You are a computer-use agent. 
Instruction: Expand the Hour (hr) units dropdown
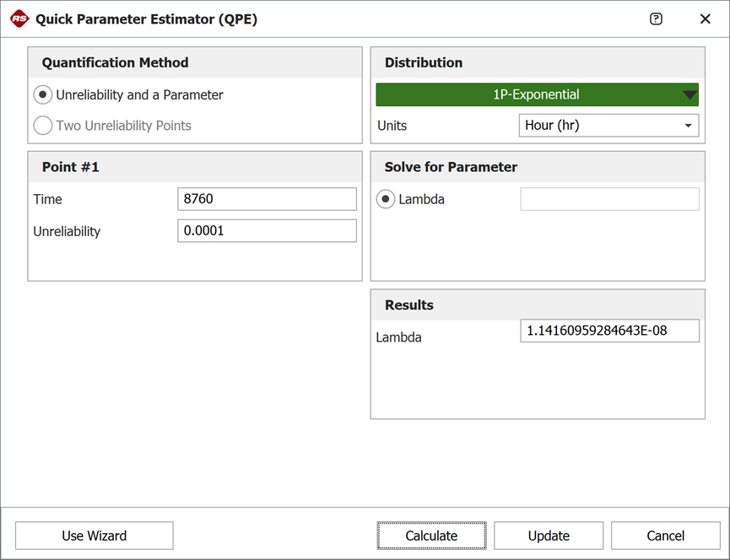[608, 126]
